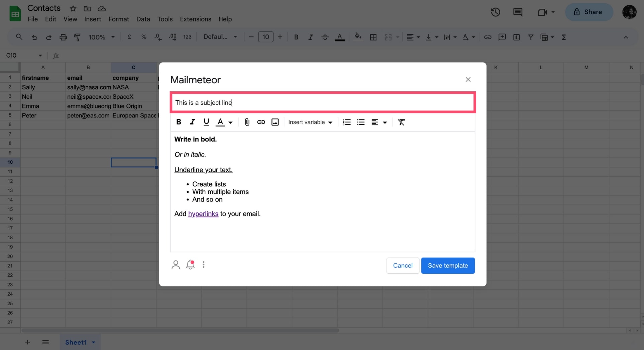Image resolution: width=644 pixels, height=350 pixels.
Task: Click the font size field showing 10
Action: coord(266,37)
